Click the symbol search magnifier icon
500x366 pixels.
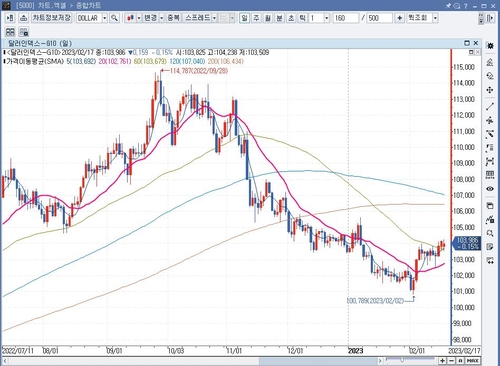[114, 18]
